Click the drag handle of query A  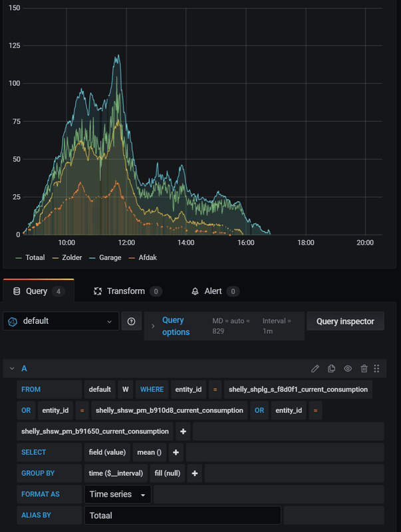pos(377,368)
